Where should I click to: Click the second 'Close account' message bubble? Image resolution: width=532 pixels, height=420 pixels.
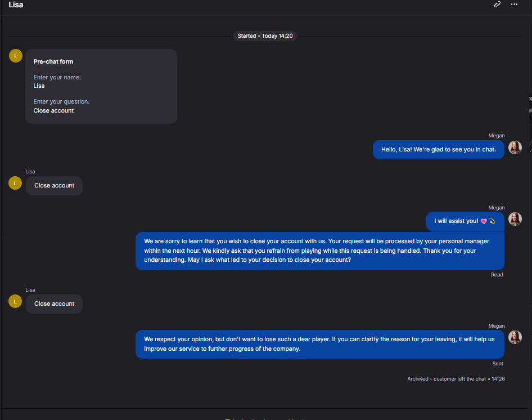click(x=55, y=304)
